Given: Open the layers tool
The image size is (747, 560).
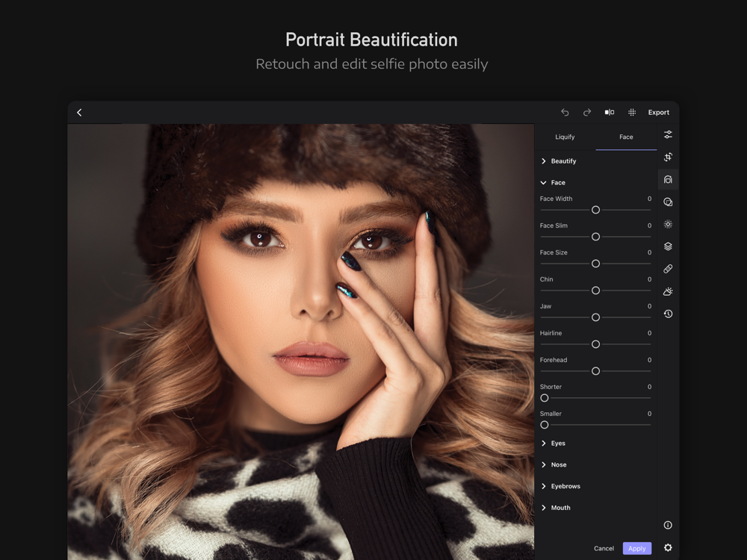Looking at the screenshot, I should [x=668, y=246].
